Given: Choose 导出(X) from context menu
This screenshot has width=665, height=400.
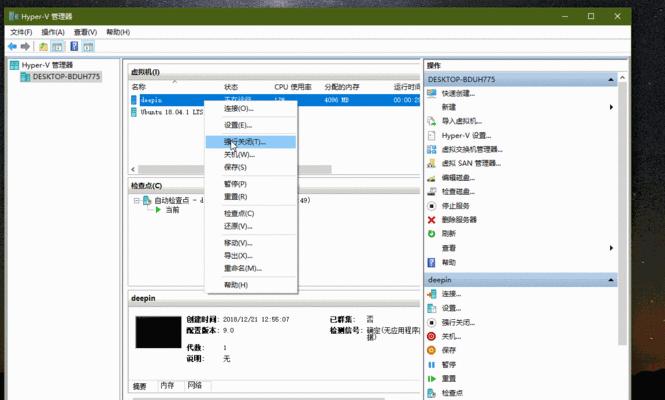Looking at the screenshot, I should [251, 256].
